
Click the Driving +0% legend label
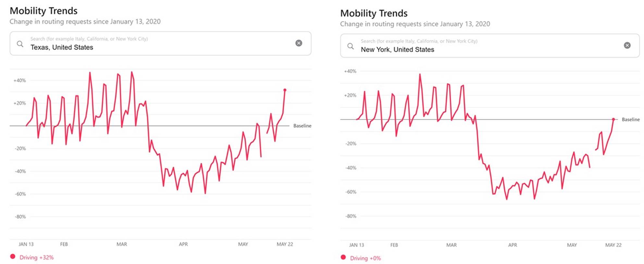tap(365, 258)
